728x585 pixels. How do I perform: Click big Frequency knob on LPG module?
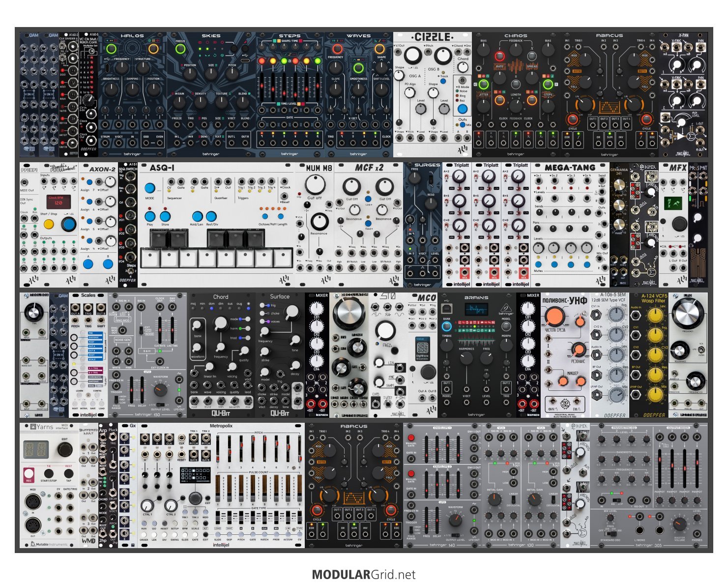[x=687, y=313]
